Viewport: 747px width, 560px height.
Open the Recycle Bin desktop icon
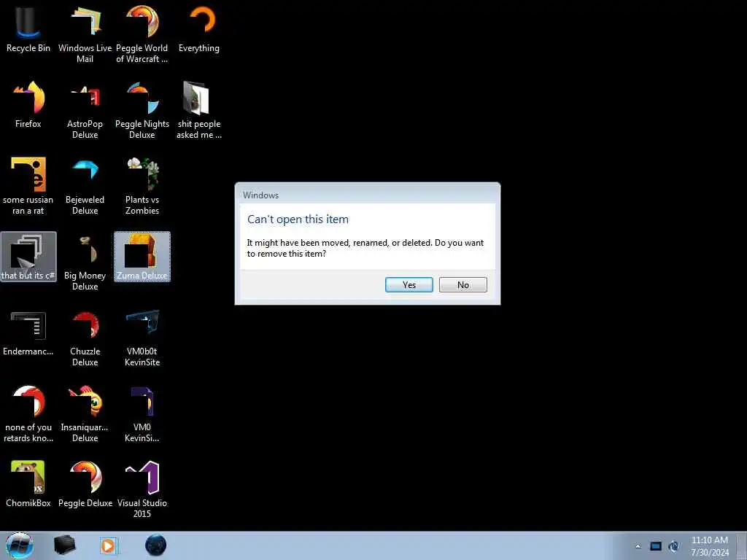[x=28, y=28]
